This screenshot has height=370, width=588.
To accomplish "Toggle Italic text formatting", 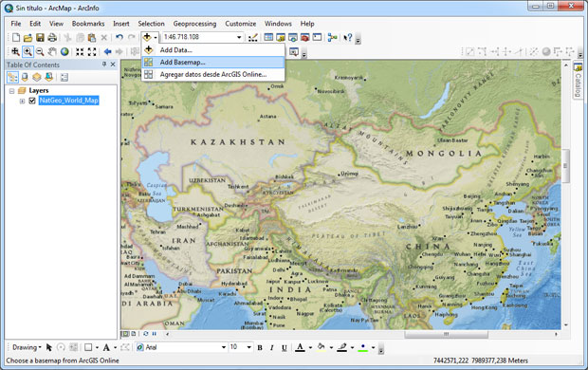I will click(x=271, y=347).
